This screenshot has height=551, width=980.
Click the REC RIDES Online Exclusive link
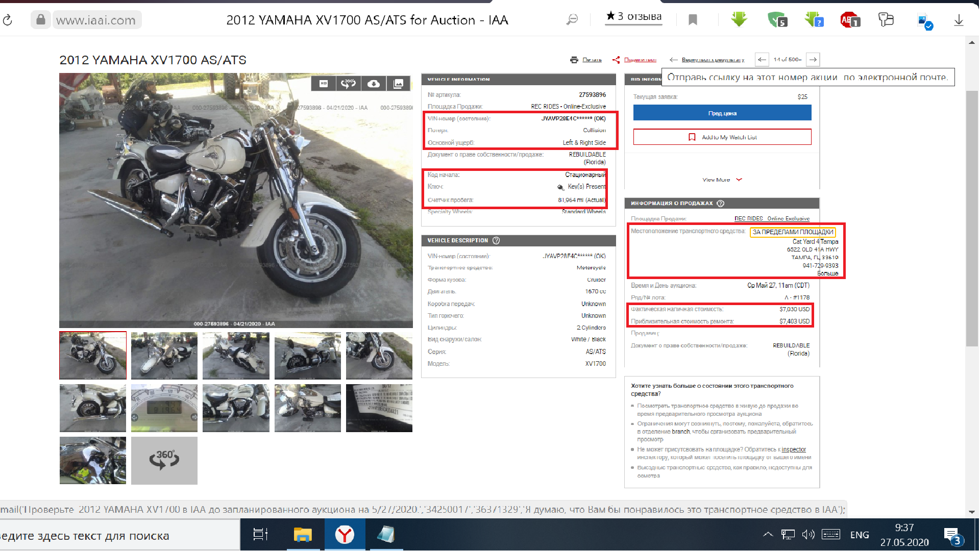[x=772, y=218]
